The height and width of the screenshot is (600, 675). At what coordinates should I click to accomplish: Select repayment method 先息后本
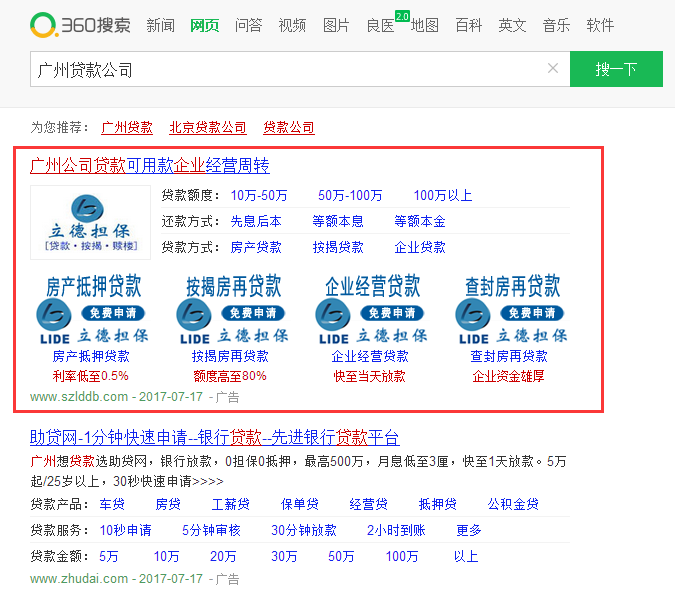[x=256, y=221]
